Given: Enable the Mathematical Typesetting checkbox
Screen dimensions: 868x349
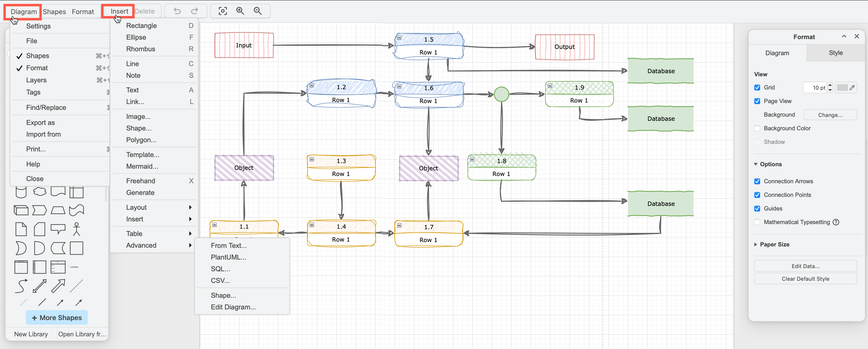Looking at the screenshot, I should coord(757,222).
